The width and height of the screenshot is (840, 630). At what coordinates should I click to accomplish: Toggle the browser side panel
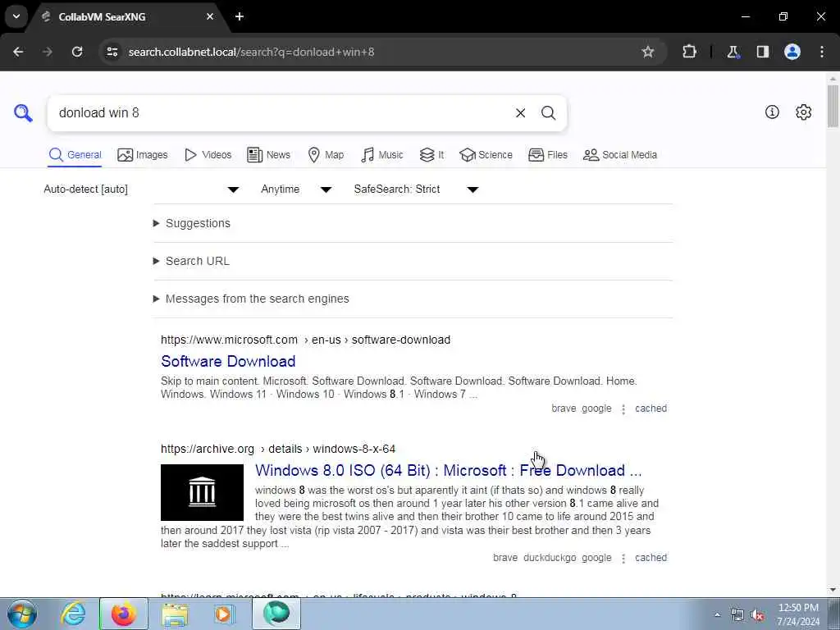tap(762, 52)
